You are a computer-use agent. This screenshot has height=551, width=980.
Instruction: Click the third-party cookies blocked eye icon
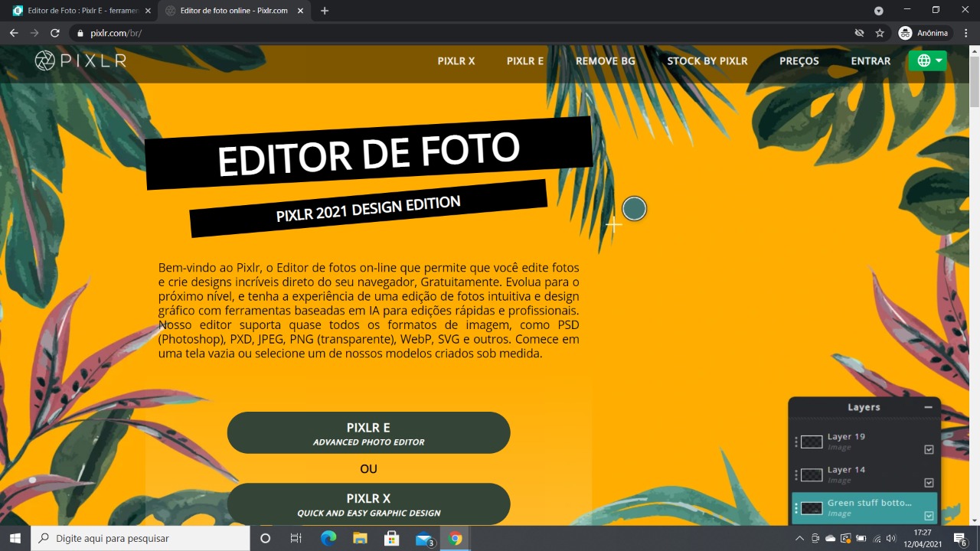click(859, 33)
